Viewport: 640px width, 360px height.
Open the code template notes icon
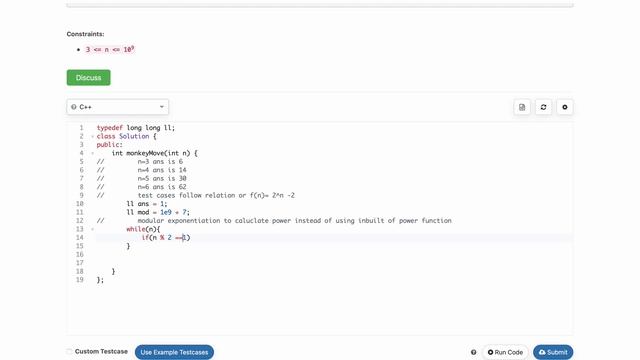pyautogui.click(x=522, y=107)
